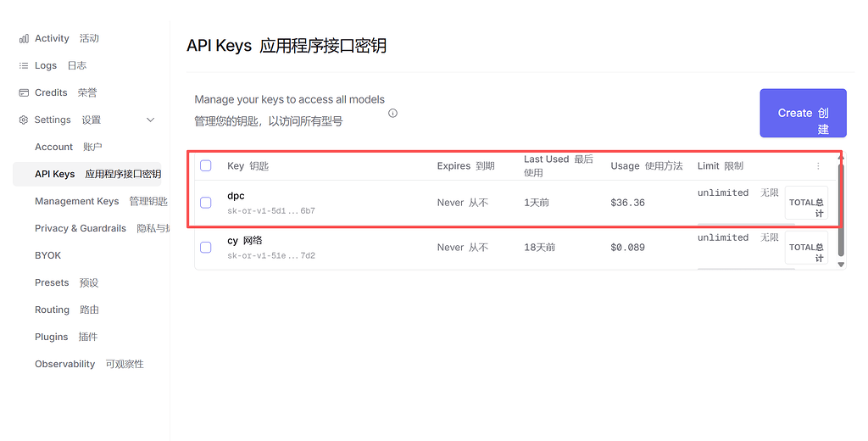Collapse the Settings section chevron
868x441 pixels.
[151, 120]
